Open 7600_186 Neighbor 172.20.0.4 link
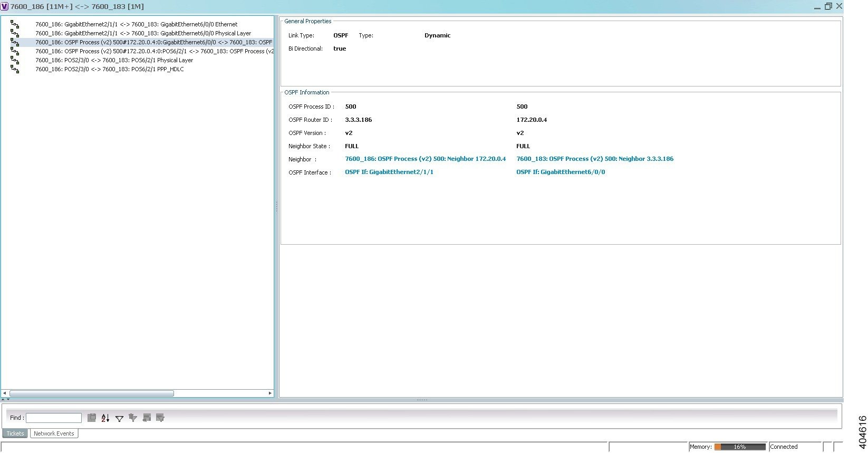This screenshot has width=868, height=453. click(425, 159)
